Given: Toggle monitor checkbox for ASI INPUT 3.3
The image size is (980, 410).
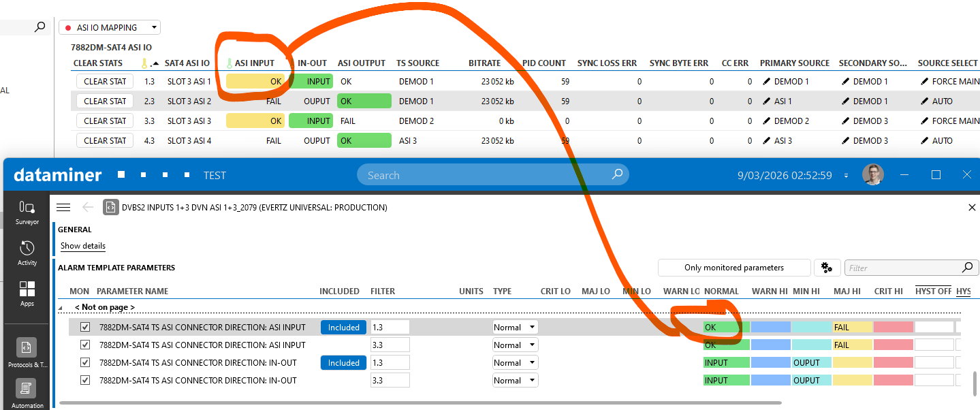Looking at the screenshot, I should point(85,345).
